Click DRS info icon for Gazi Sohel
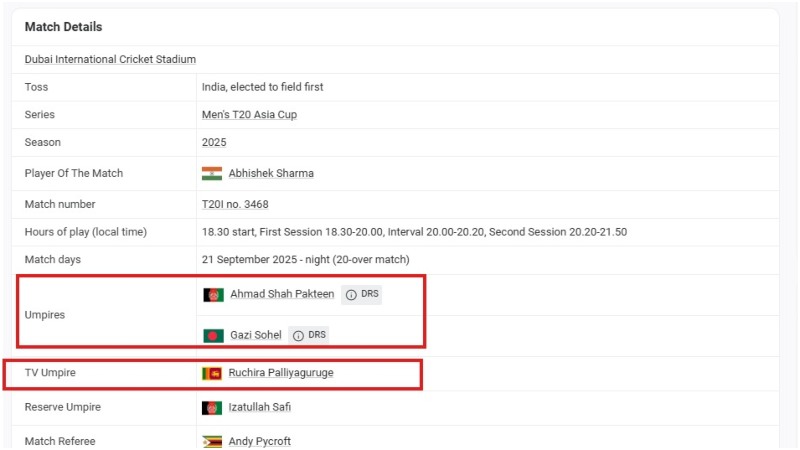 coord(298,335)
